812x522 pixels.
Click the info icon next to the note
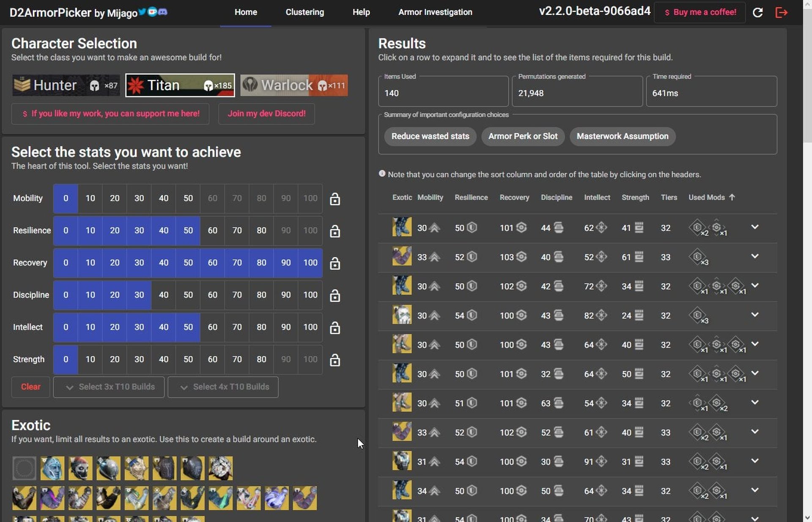tap(382, 174)
